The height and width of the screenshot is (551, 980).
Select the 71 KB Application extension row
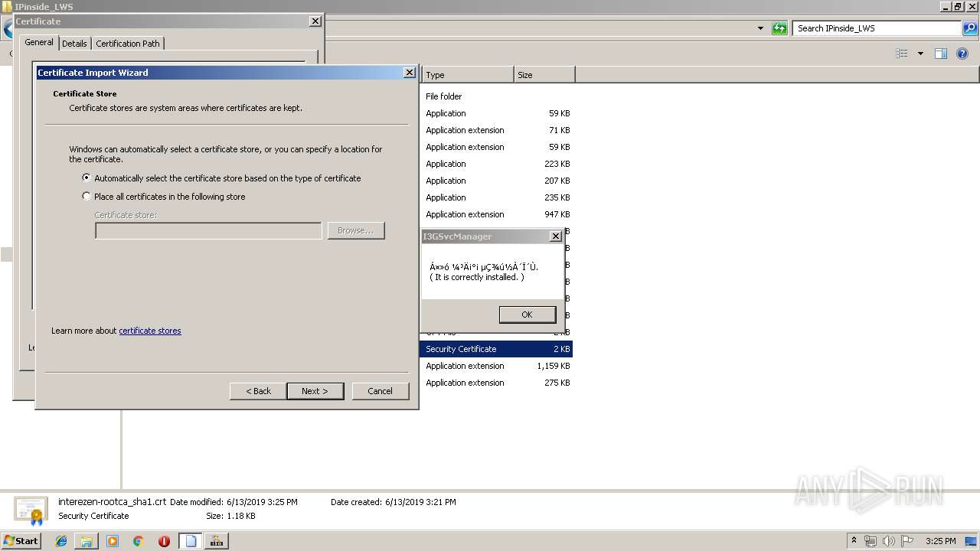(x=498, y=130)
